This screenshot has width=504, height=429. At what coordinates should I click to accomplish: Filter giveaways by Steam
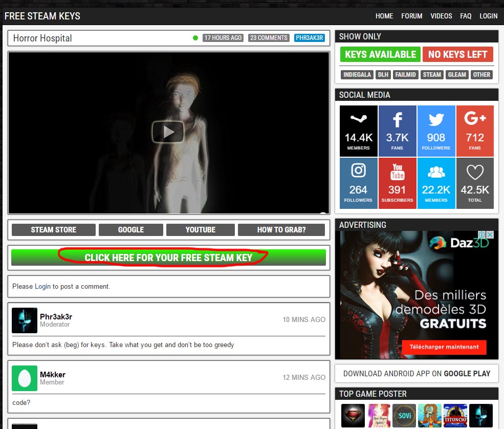[x=432, y=75]
